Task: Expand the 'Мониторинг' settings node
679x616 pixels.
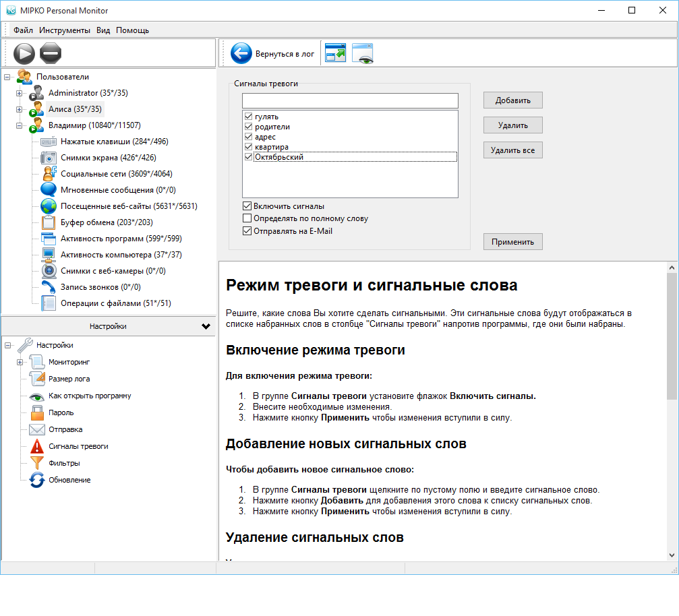Action: tap(19, 363)
